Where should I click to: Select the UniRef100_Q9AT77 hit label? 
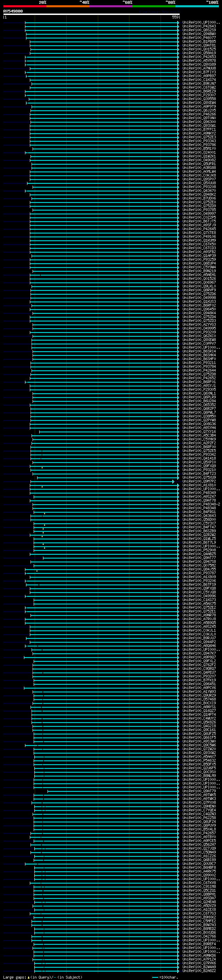[x=199, y=558]
